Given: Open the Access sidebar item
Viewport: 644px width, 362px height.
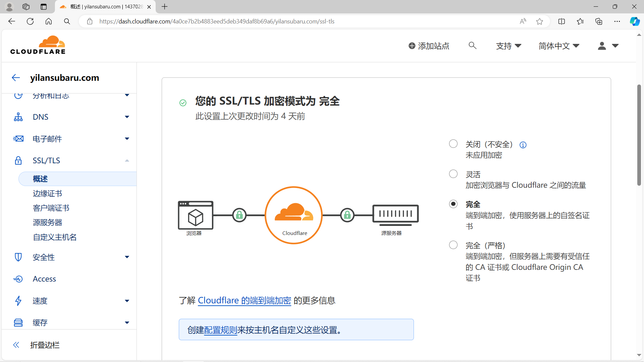Looking at the screenshot, I should [x=44, y=279].
